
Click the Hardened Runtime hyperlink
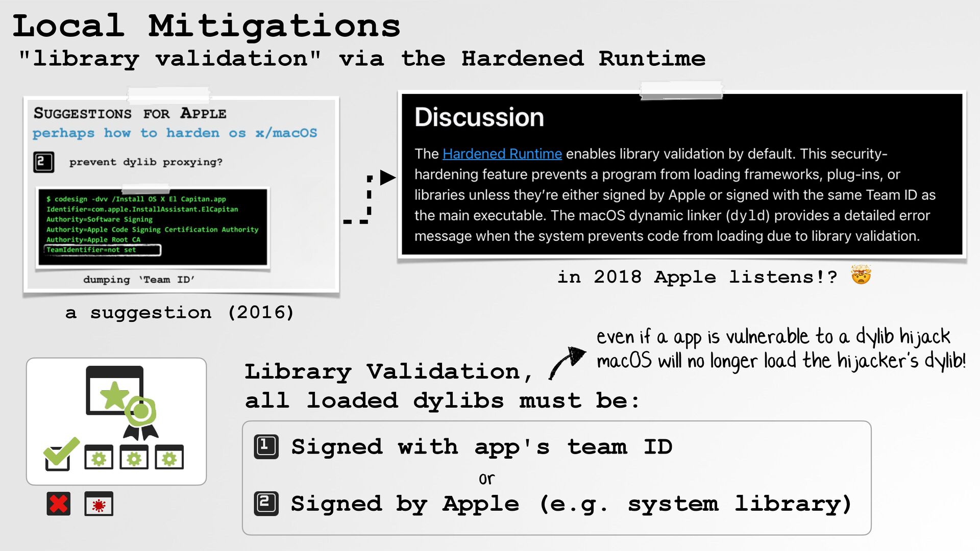coord(502,154)
